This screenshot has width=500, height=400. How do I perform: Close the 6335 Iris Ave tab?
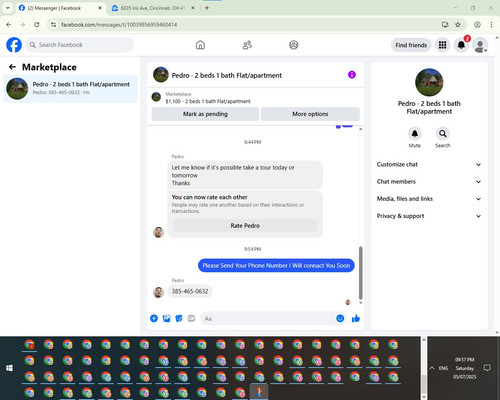[193, 8]
